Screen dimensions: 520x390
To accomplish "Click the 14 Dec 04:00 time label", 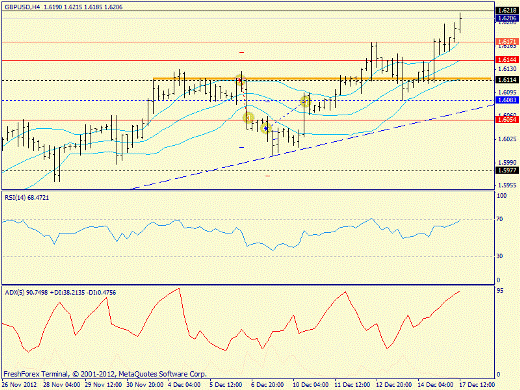I will (x=435, y=385).
